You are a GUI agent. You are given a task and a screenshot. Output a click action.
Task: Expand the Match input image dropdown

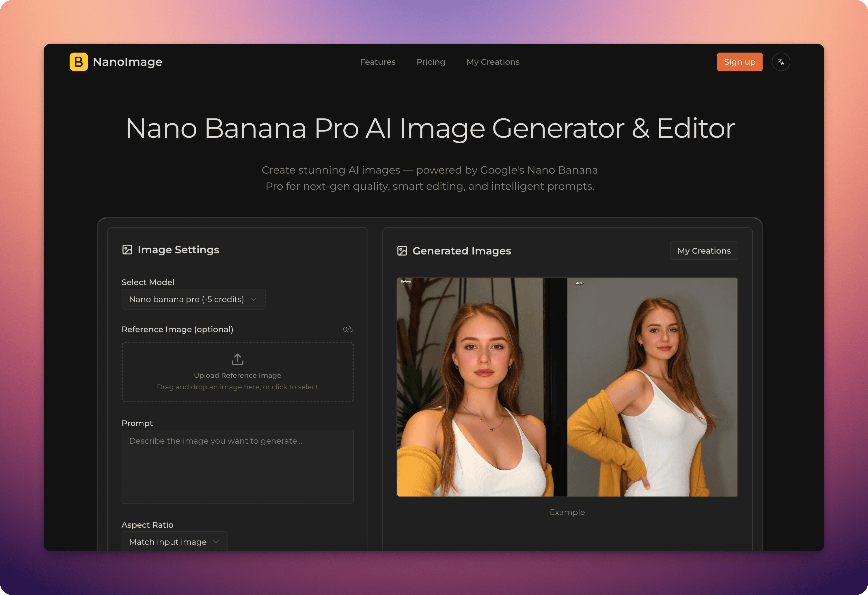(168, 542)
